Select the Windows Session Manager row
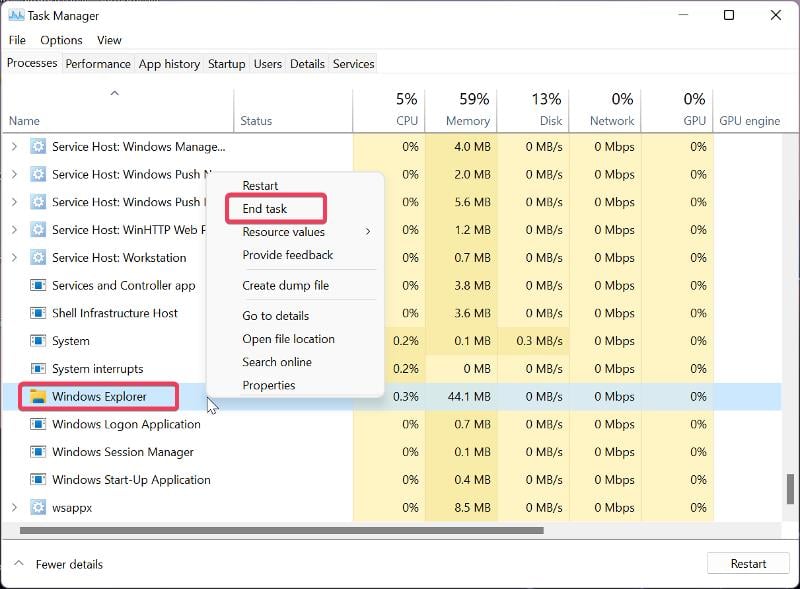Viewport: 800px width, 589px height. tap(392, 452)
